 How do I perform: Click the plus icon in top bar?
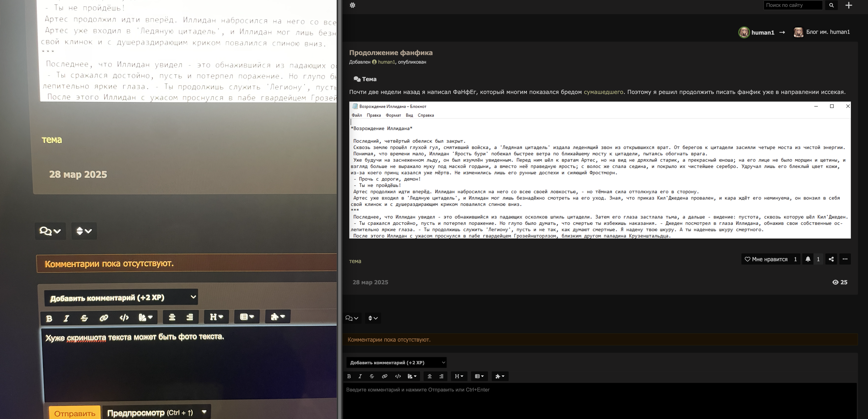click(x=849, y=5)
